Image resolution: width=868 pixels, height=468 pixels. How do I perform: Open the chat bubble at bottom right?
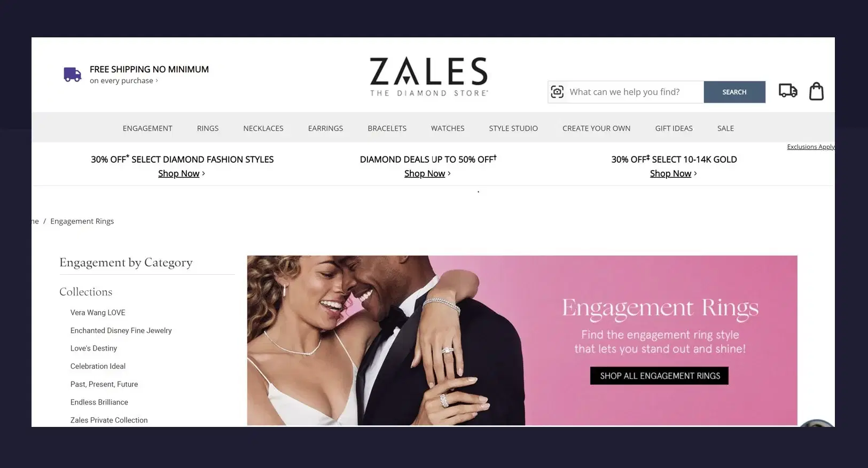point(817,423)
